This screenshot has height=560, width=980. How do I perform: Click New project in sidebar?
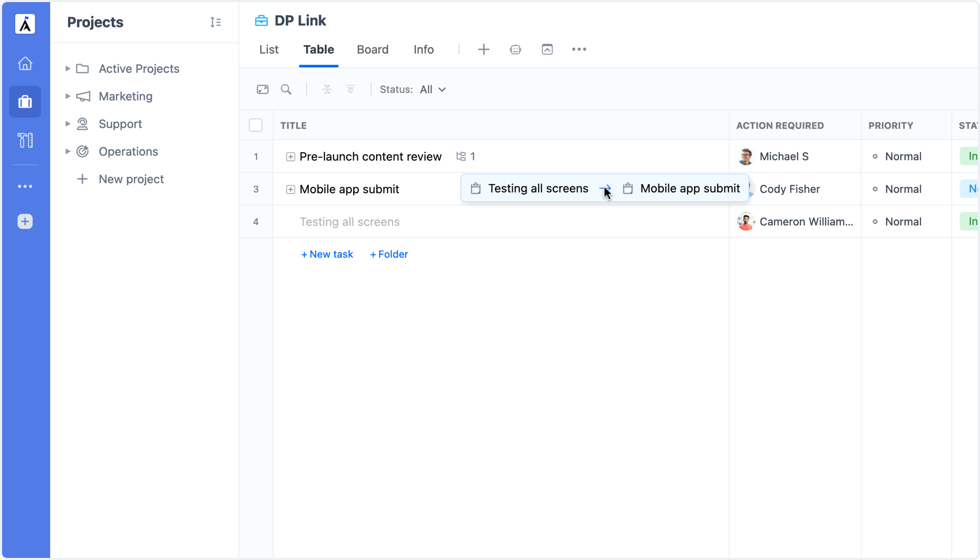(131, 179)
